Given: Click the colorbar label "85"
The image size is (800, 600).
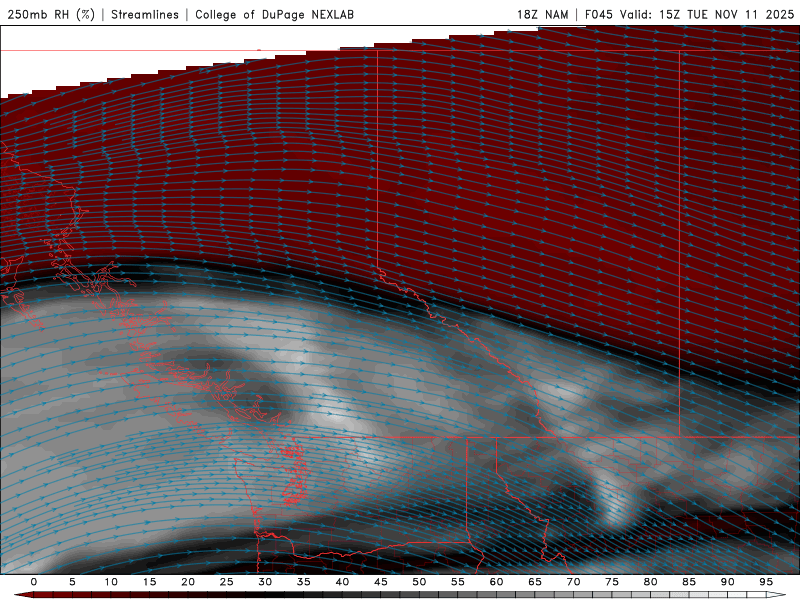Looking at the screenshot, I should (x=689, y=582).
